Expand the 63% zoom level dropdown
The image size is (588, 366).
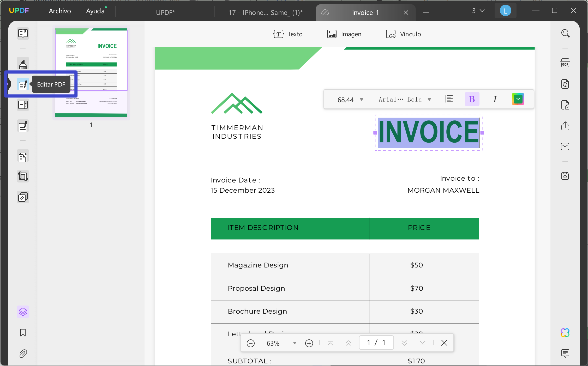[x=295, y=343]
